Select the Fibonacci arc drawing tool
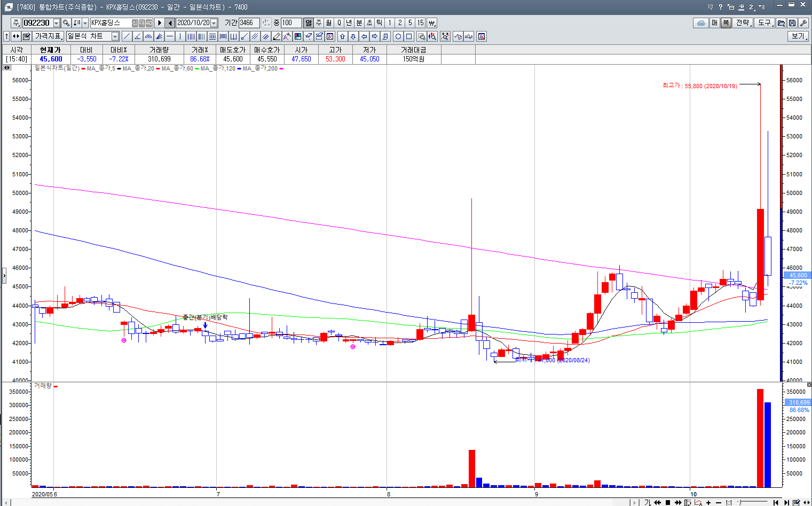The height and width of the screenshot is (506, 812). (148, 36)
